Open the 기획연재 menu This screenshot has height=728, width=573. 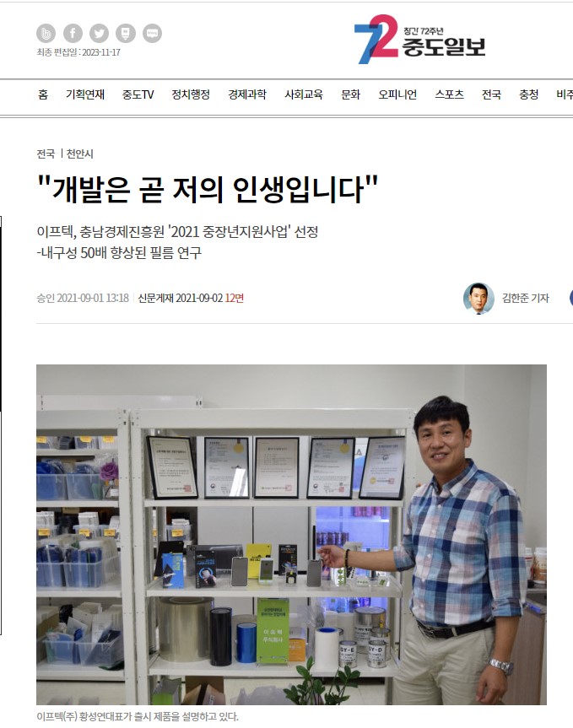tap(85, 94)
